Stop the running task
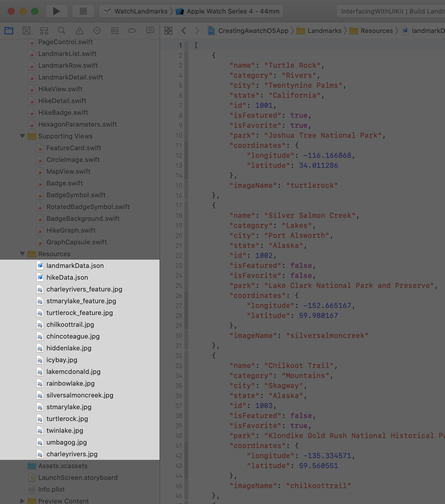The height and width of the screenshot is (504, 445). [83, 11]
